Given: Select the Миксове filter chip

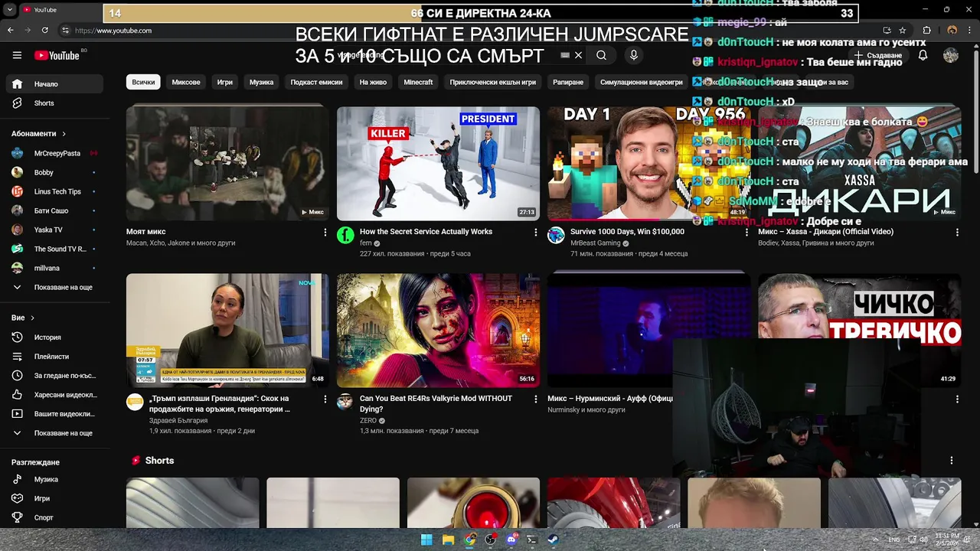Looking at the screenshot, I should 186,82.
